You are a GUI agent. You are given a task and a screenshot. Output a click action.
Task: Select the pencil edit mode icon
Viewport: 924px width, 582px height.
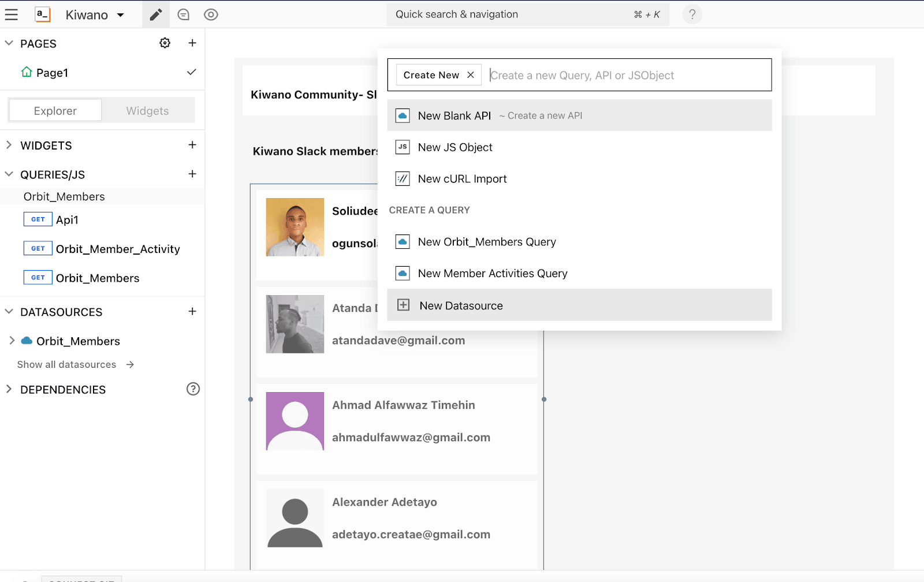click(x=156, y=14)
